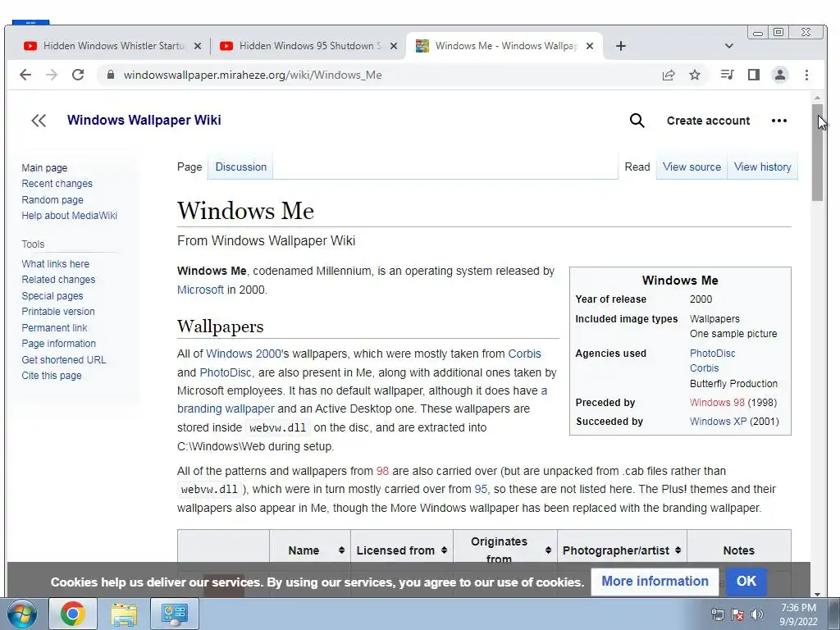840x630 pixels.
Task: Open the wiki three-dot user menu
Action: (779, 121)
